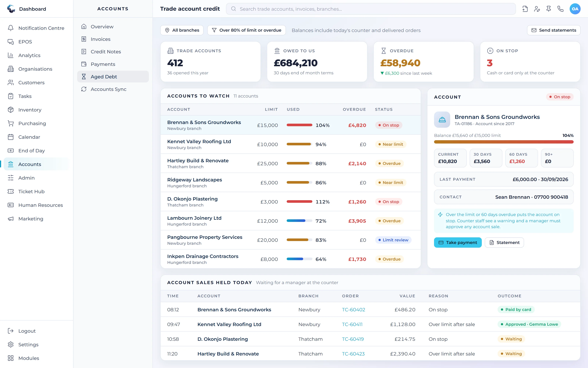Click the Logout icon

tap(10, 331)
